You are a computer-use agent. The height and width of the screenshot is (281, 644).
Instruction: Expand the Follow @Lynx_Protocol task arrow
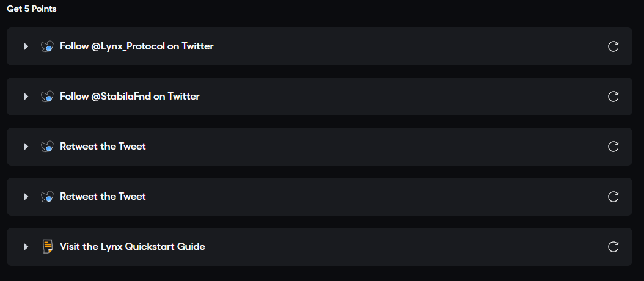(x=26, y=46)
